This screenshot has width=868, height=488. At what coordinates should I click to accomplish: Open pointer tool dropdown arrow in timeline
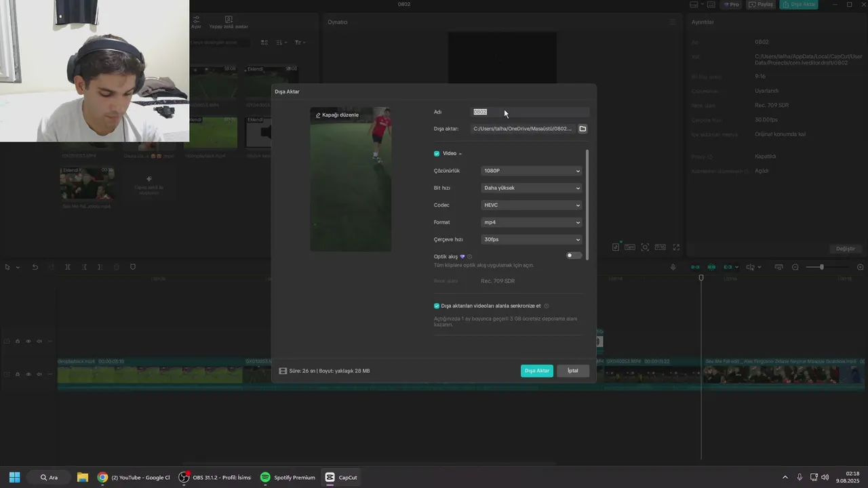(x=18, y=267)
